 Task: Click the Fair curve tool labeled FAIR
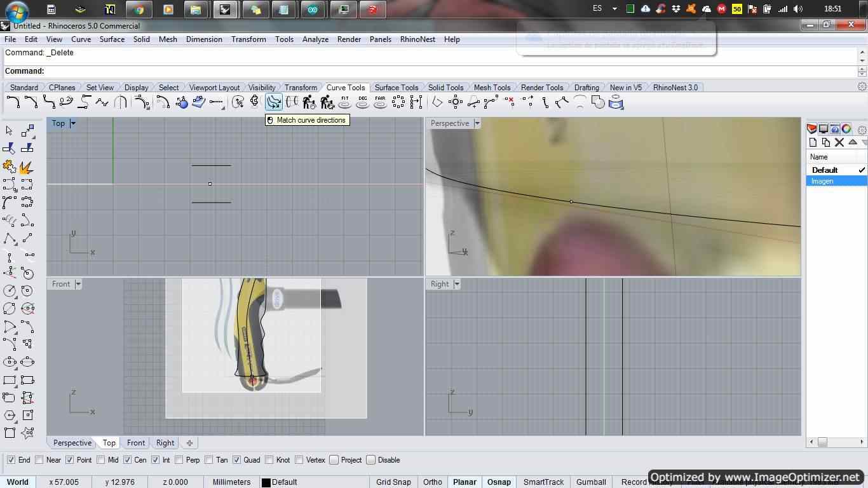(380, 102)
